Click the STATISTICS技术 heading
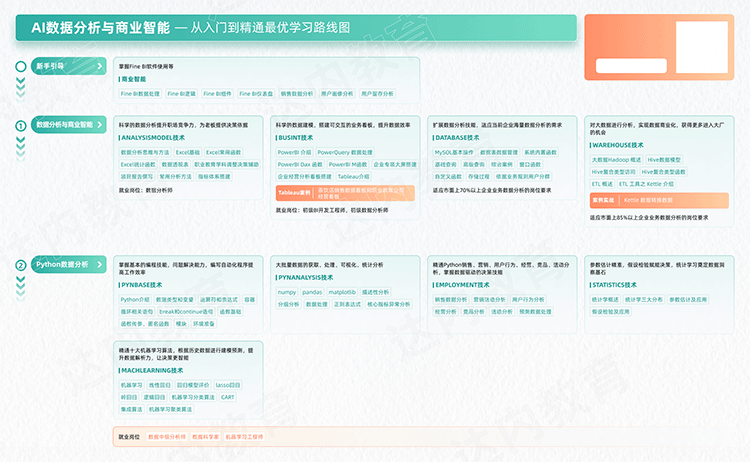The image size is (750, 462). (x=613, y=285)
